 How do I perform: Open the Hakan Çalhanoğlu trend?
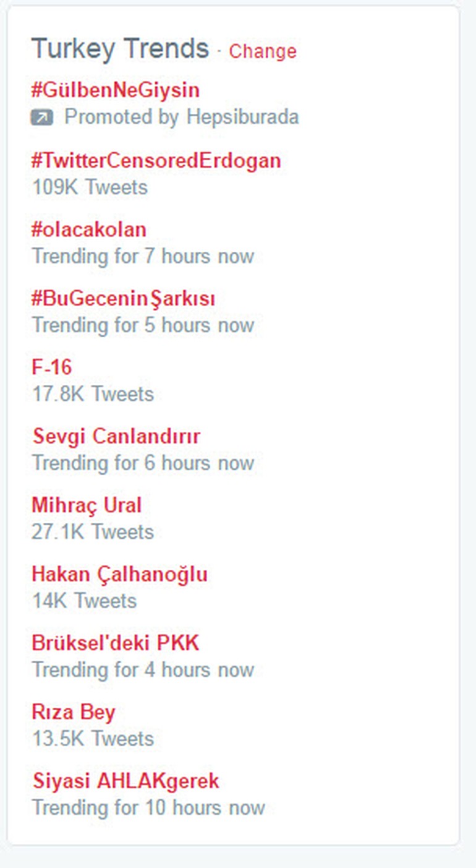(119, 574)
